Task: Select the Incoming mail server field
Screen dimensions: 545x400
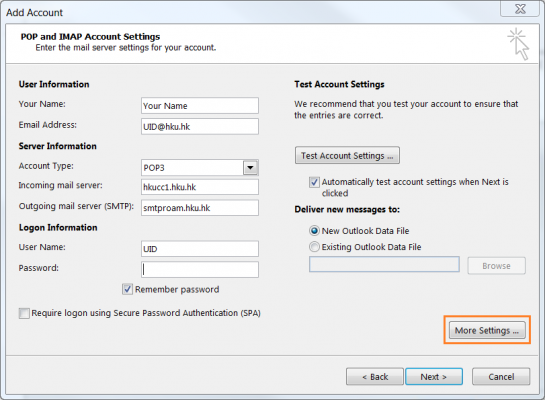Action: pos(200,187)
